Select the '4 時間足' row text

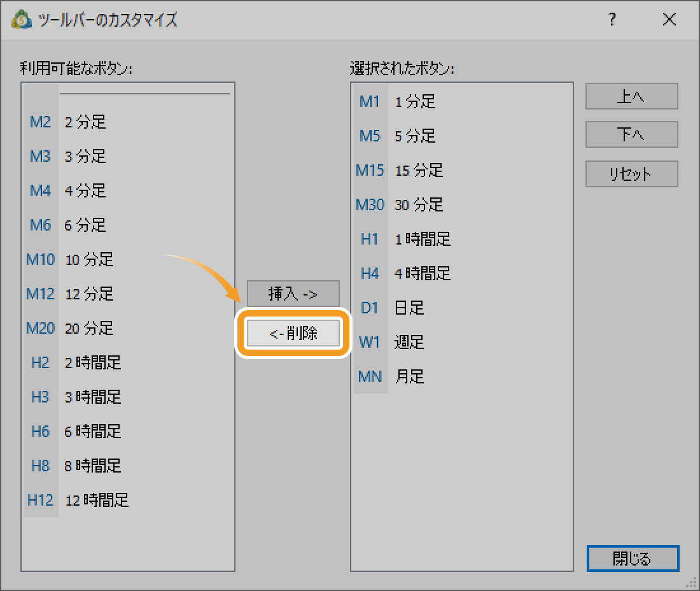point(423,273)
